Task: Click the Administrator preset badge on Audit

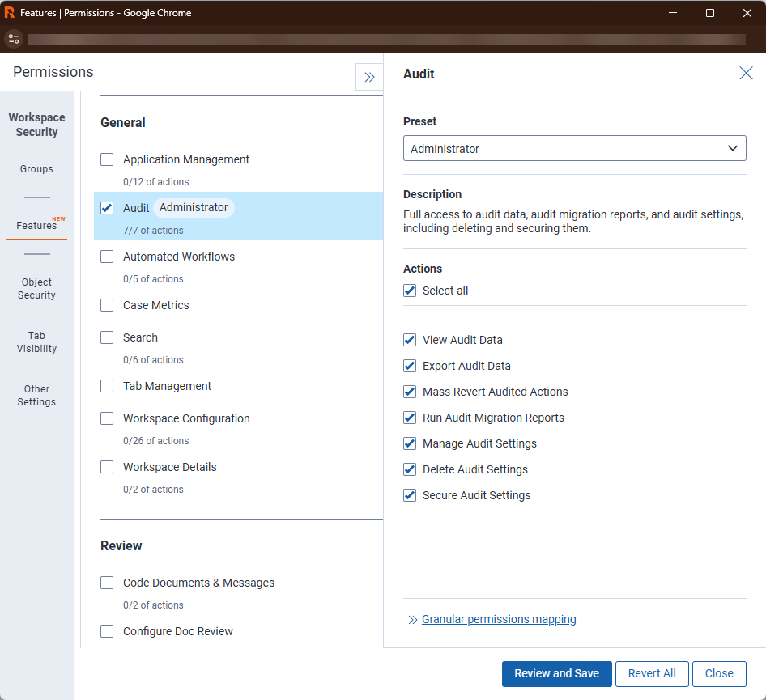Action: point(194,207)
